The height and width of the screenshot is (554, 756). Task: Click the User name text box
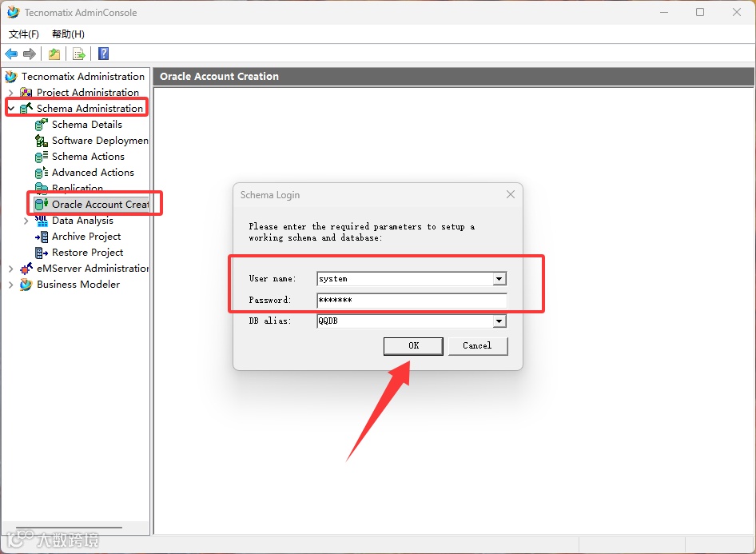point(405,279)
